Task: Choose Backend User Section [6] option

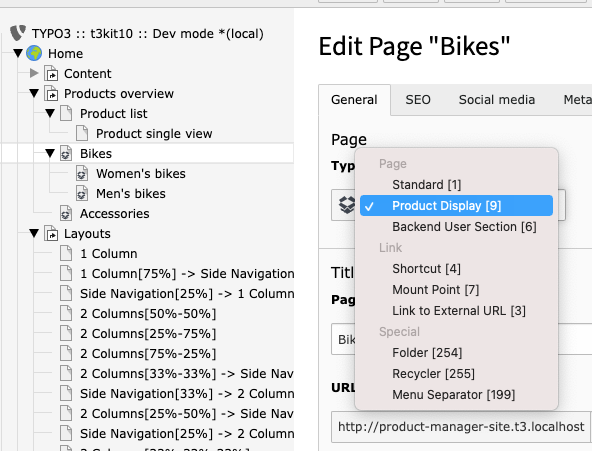Action: [x=456, y=226]
